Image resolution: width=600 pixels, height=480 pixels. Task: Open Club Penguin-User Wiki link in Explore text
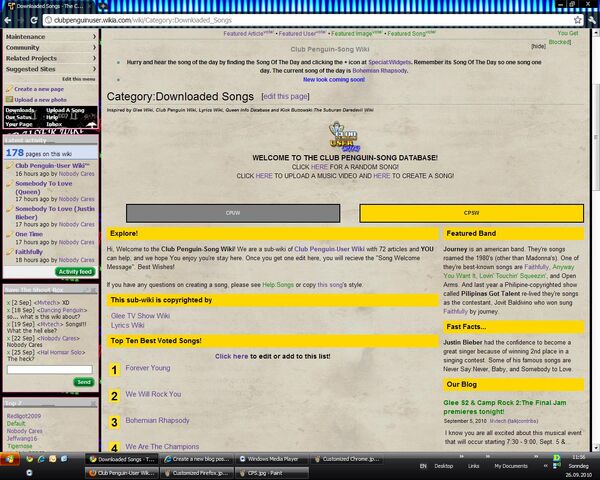(329, 249)
